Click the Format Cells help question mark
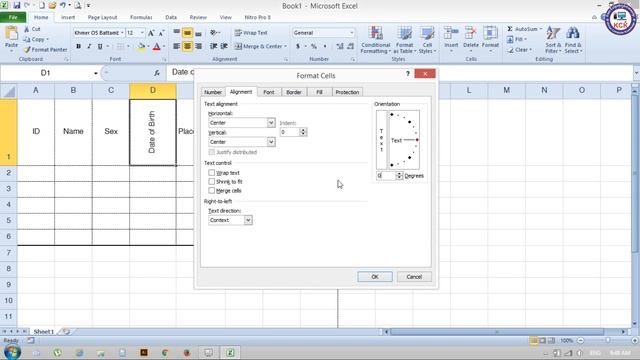Screen dimensions: 640x360 pyautogui.click(x=407, y=74)
